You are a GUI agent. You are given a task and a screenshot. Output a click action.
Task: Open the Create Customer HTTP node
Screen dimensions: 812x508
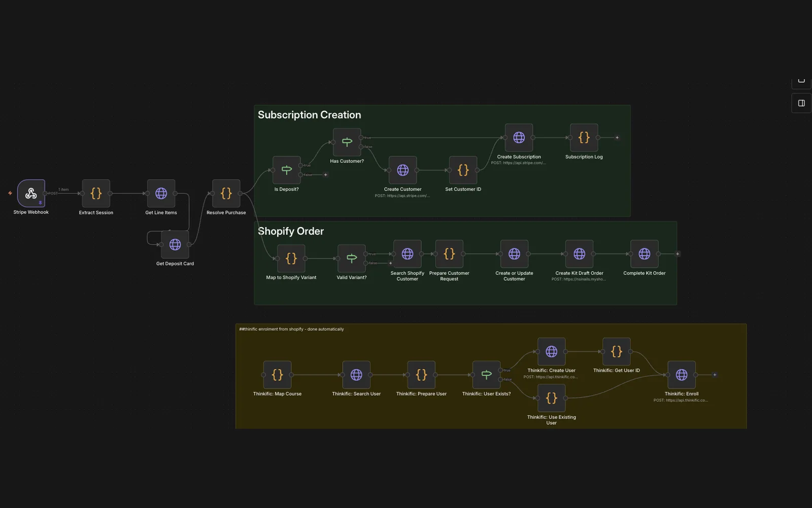click(x=402, y=170)
